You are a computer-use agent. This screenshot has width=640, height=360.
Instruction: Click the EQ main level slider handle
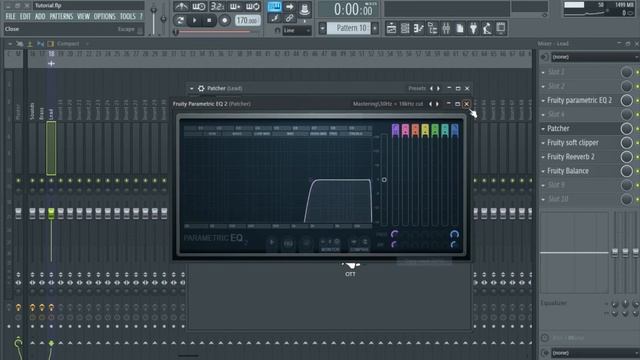(384, 180)
